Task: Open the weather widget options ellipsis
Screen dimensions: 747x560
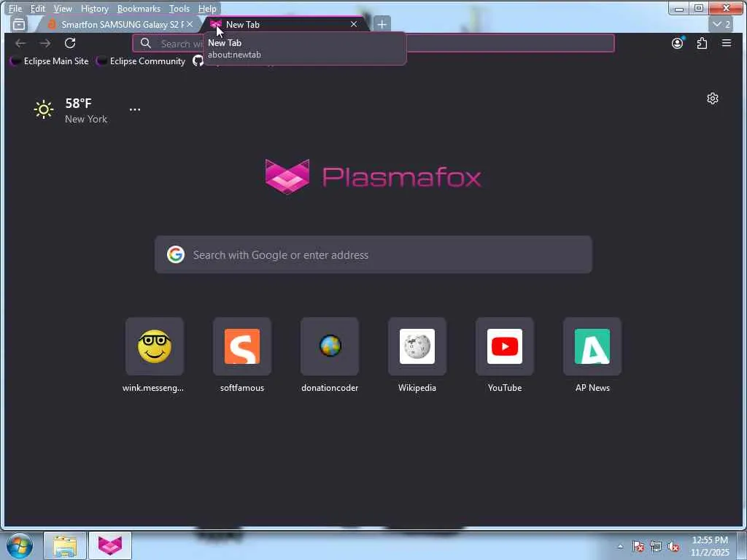Action: coord(135,109)
